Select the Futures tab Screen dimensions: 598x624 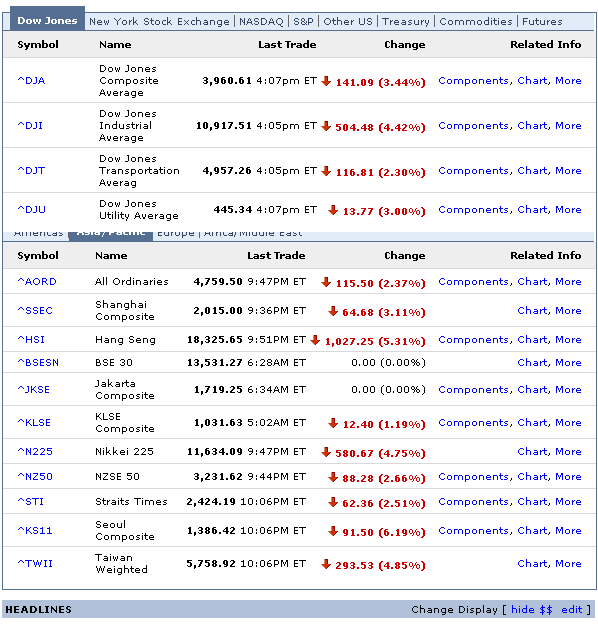tap(542, 21)
